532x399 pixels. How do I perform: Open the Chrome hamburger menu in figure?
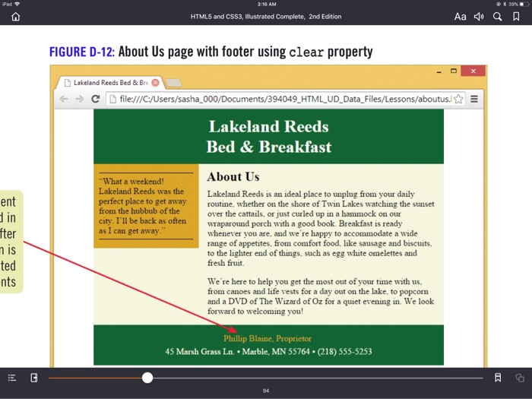[474, 99]
